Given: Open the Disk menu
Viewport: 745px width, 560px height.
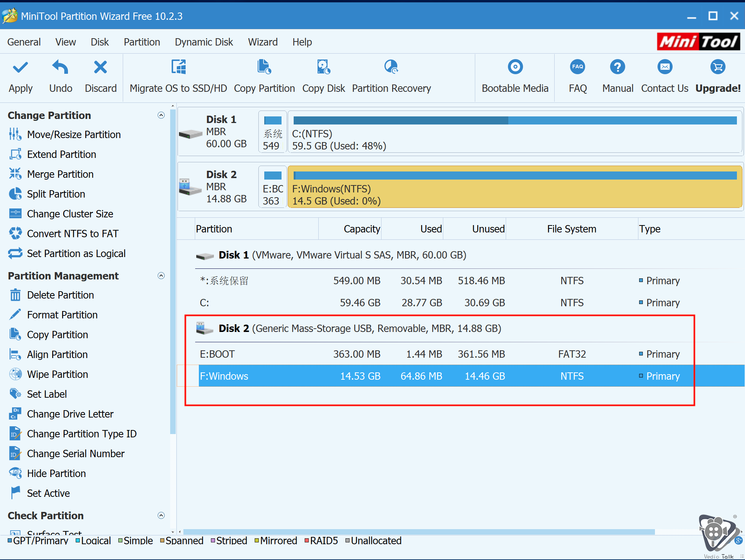Looking at the screenshot, I should click(x=100, y=42).
